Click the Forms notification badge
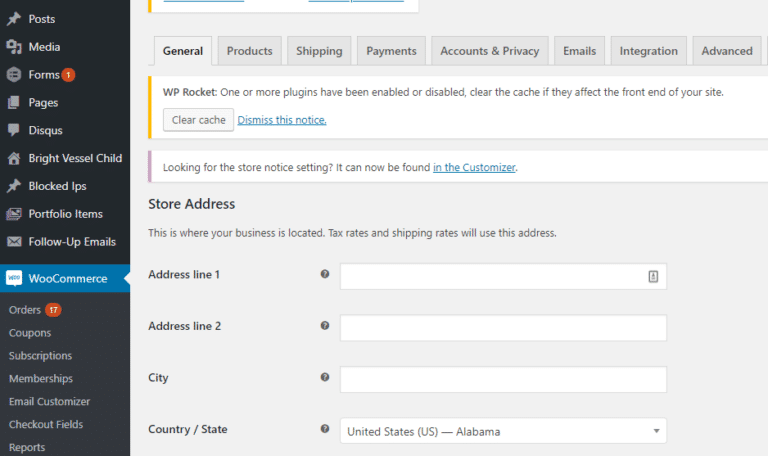 (x=69, y=75)
